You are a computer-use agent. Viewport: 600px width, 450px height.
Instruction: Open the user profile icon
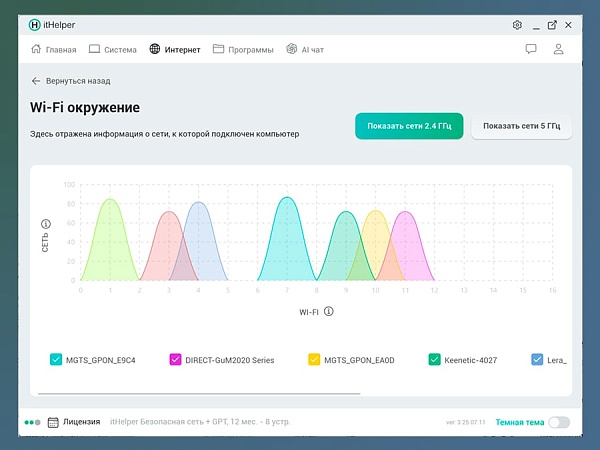point(559,49)
